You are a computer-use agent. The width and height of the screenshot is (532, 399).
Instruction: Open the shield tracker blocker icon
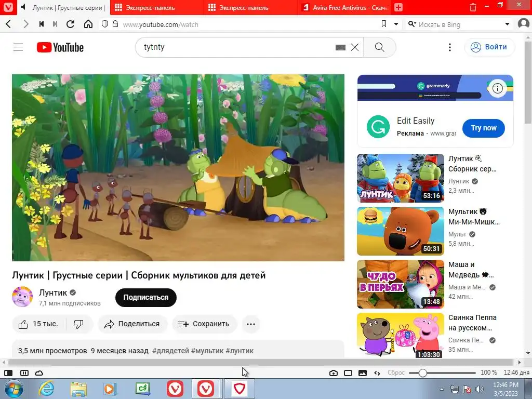click(105, 24)
